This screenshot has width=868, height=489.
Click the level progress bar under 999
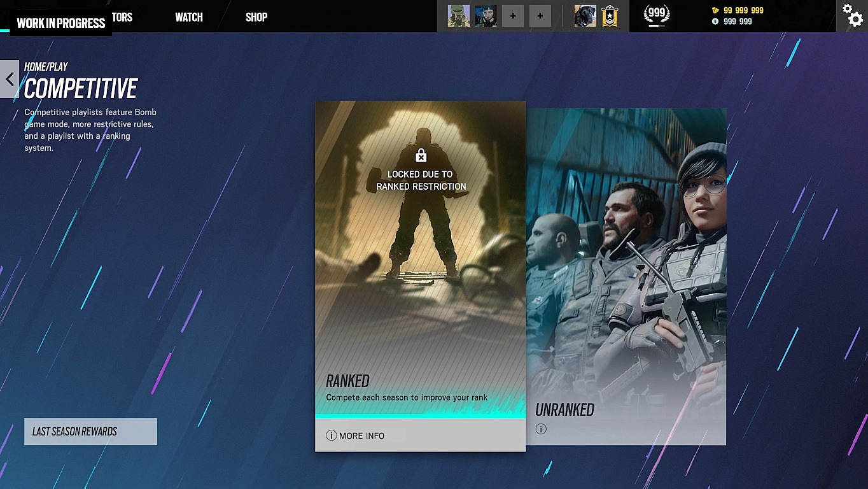656,25
